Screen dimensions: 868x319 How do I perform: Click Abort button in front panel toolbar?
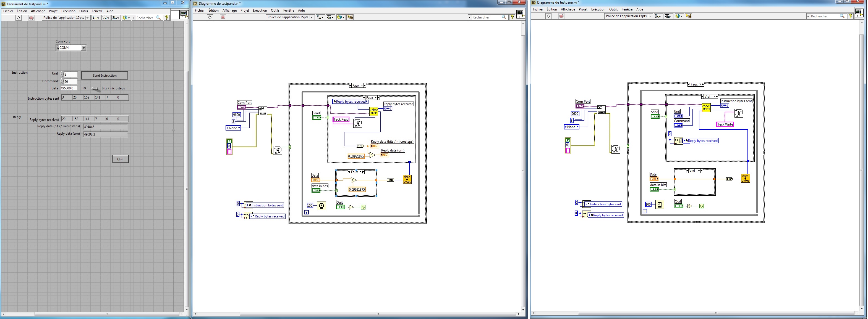31,18
